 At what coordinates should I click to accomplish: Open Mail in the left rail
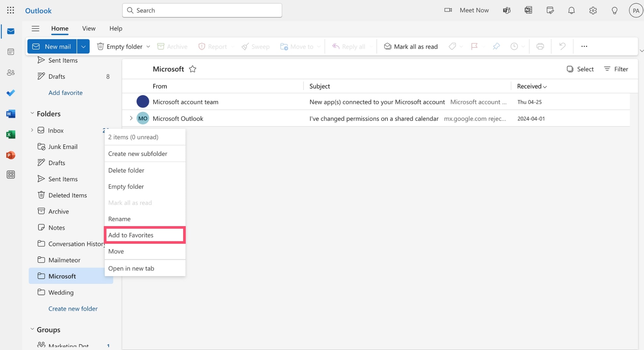11,31
